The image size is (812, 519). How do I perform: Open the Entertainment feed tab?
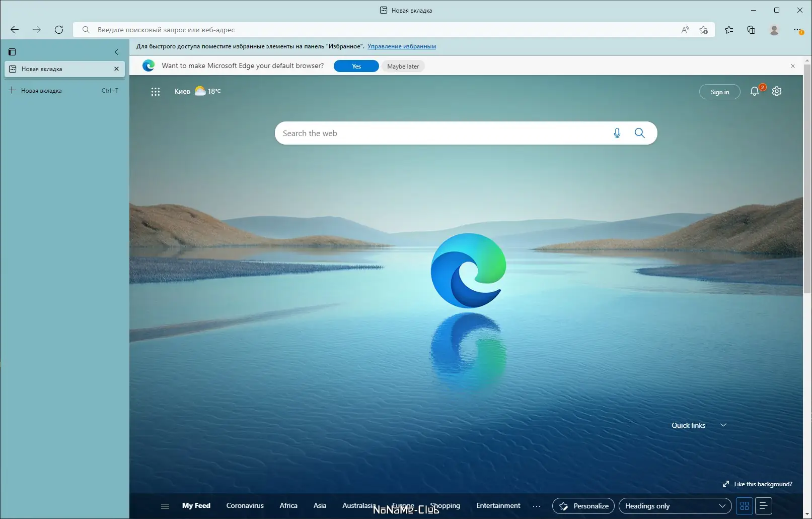[498, 505]
